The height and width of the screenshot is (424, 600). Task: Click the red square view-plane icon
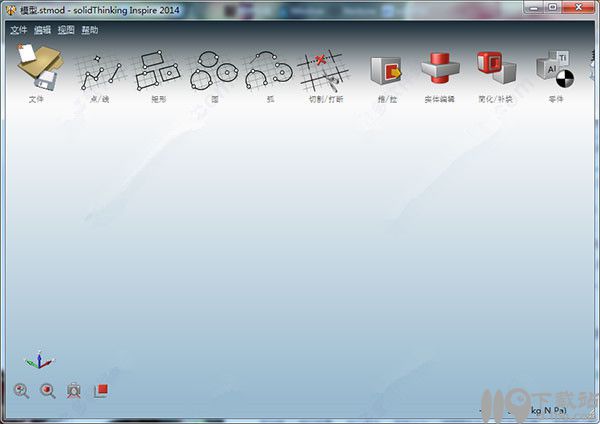coord(101,391)
